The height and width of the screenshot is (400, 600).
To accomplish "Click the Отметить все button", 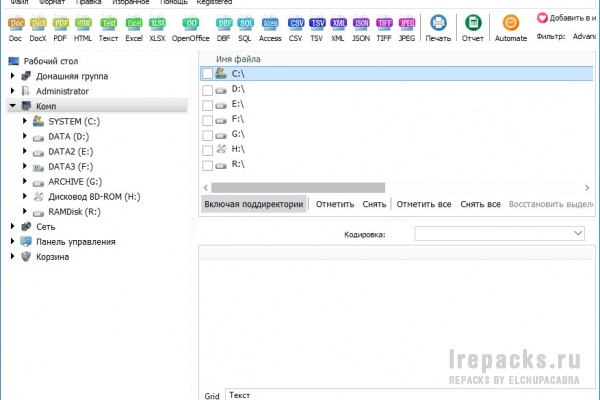I will tap(424, 204).
